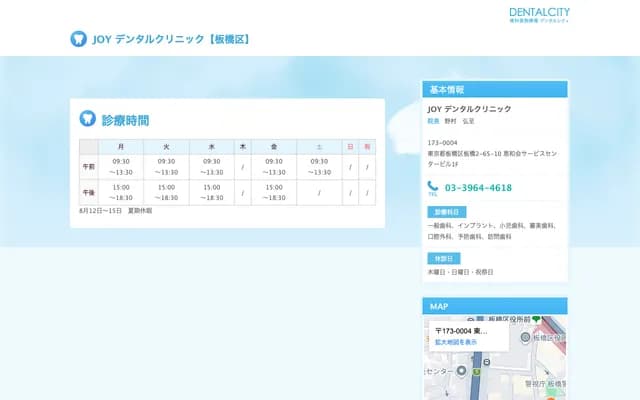The height and width of the screenshot is (400, 640).
Task: Click phone number 03-3964-4618
Action: (478, 188)
